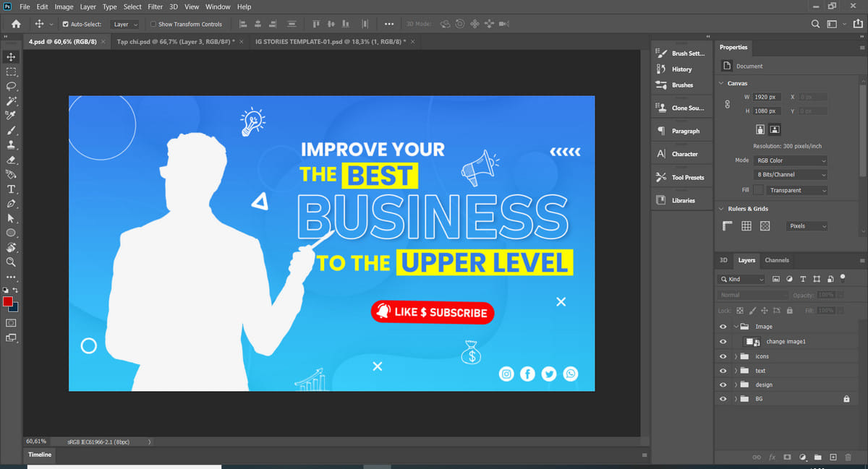
Task: Switch canvas to portrait orientation
Action: coord(760,129)
